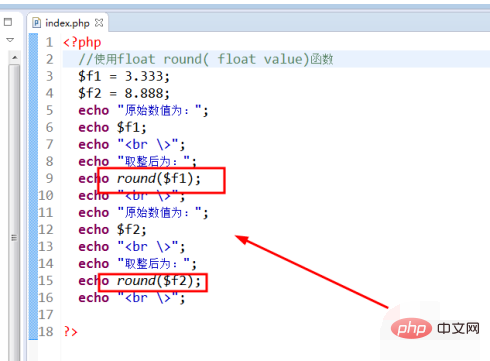The image size is (490, 361).
Task: Select the index.php editor tab
Action: (68, 23)
